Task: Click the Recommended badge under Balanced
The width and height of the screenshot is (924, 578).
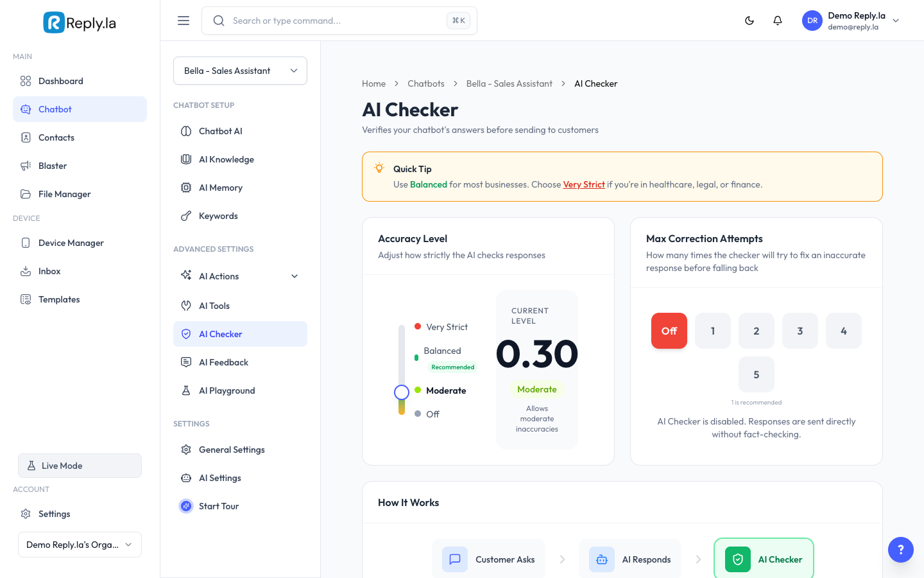Action: tap(453, 367)
